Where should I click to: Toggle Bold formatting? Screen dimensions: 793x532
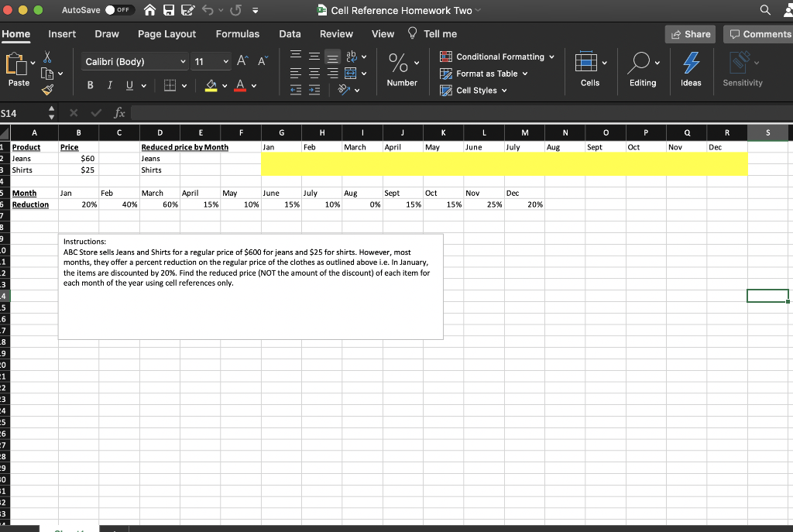coord(91,84)
